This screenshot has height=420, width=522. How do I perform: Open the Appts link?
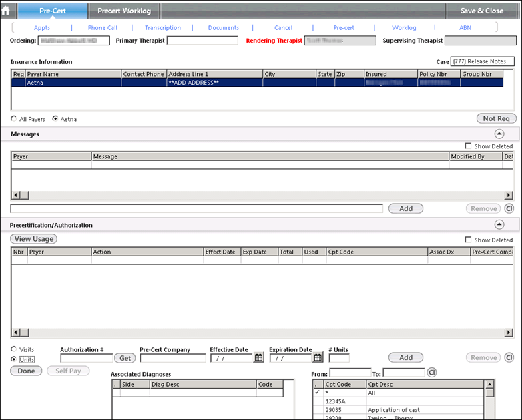[x=42, y=28]
